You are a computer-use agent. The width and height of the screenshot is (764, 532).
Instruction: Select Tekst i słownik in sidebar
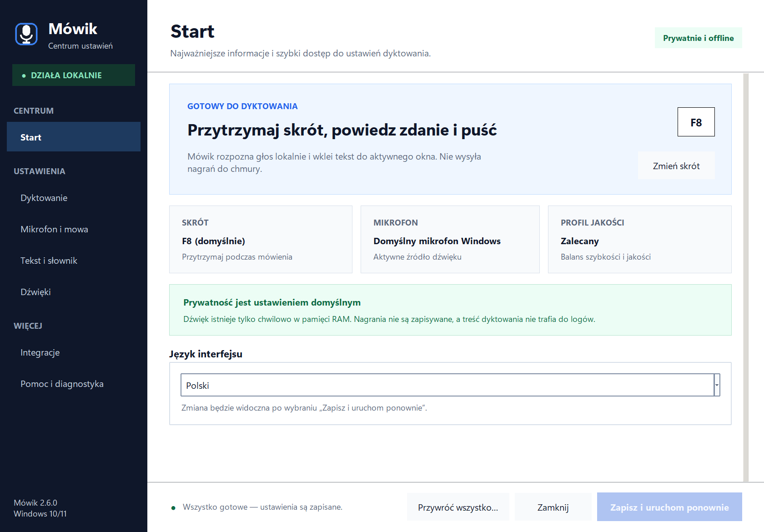[x=74, y=261]
